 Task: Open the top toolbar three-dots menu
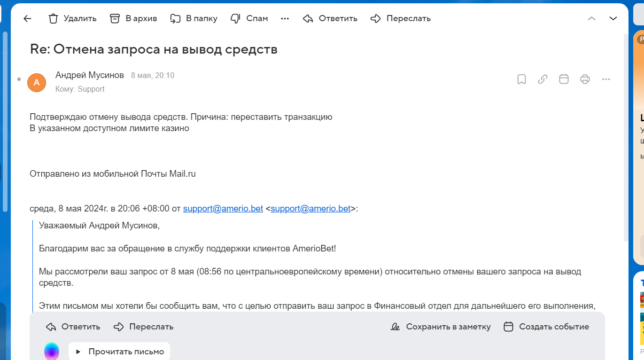click(285, 19)
